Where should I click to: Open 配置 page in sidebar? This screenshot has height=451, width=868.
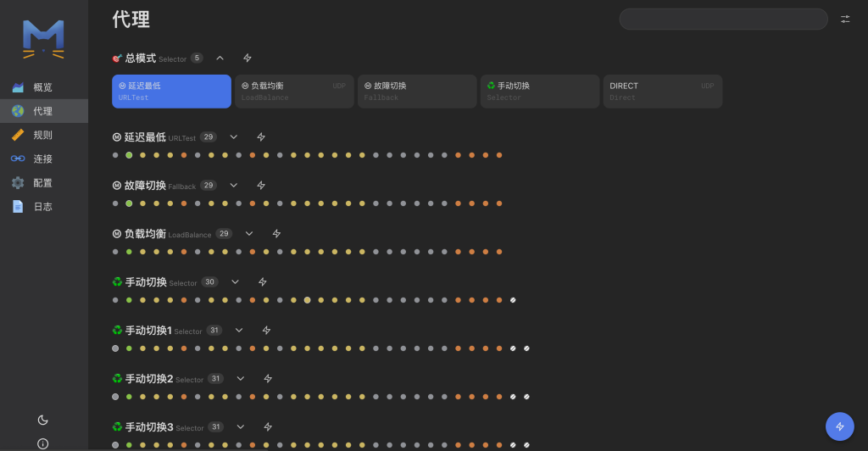42,182
